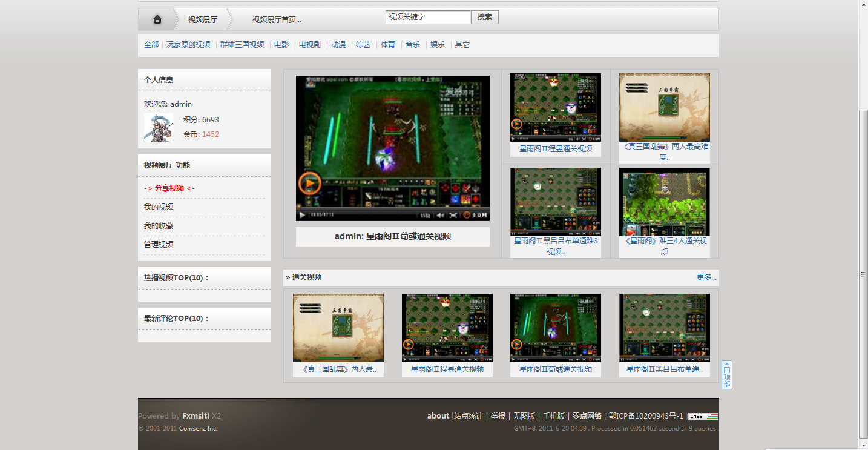Select the 电视剧 category
The image size is (868, 450).
(x=310, y=45)
